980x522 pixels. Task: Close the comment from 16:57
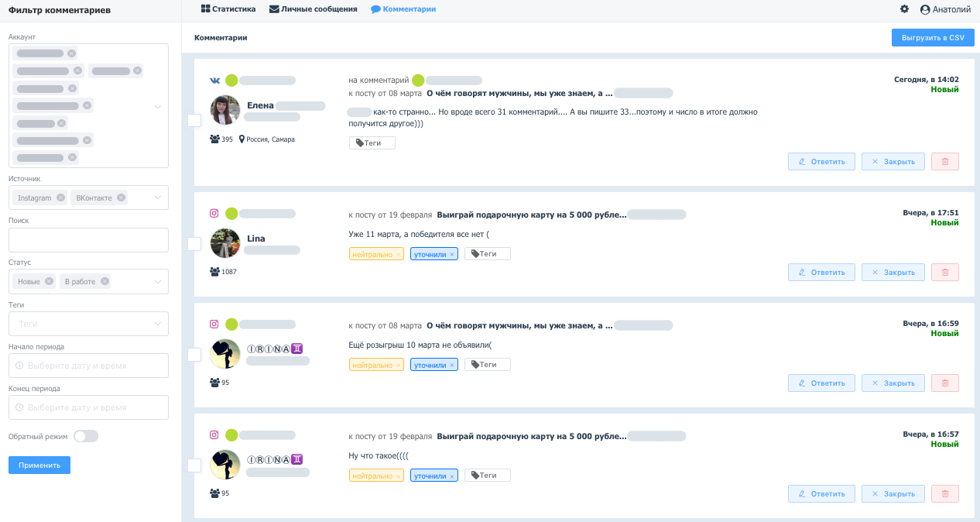[893, 493]
